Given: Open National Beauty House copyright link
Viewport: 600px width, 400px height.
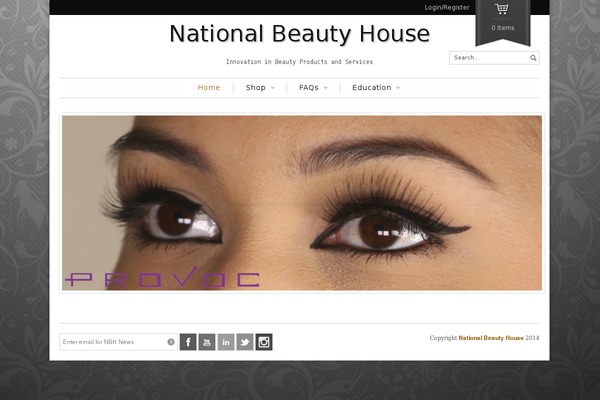Looking at the screenshot, I should 491,338.
